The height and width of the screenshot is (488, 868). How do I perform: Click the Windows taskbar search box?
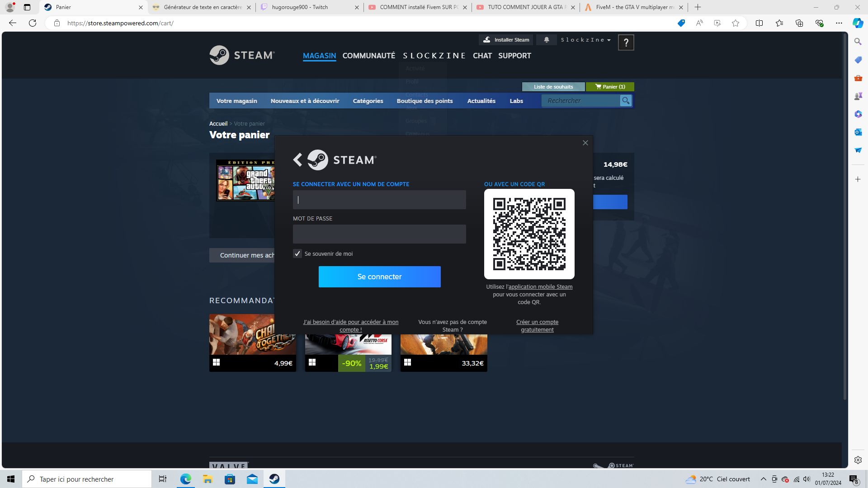(87, 479)
